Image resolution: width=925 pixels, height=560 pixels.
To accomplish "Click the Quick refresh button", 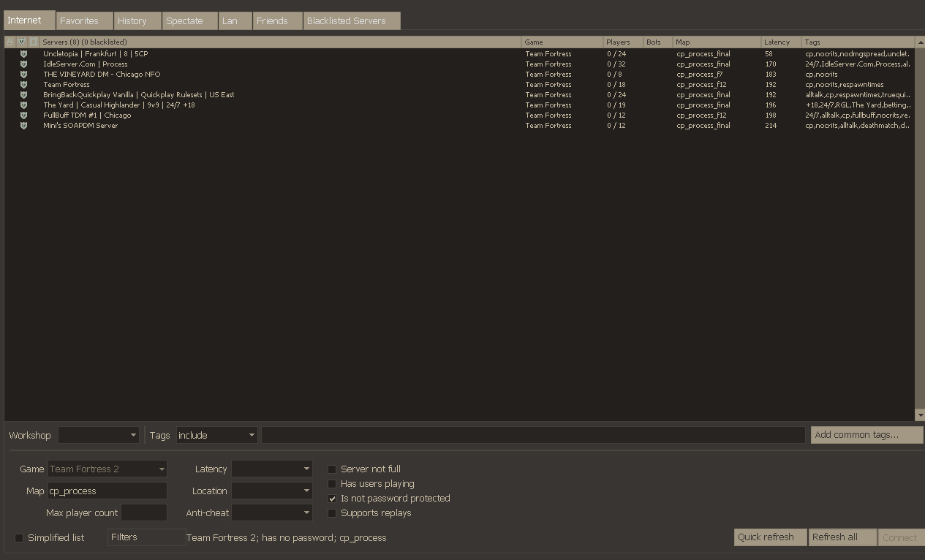I will 771,537.
